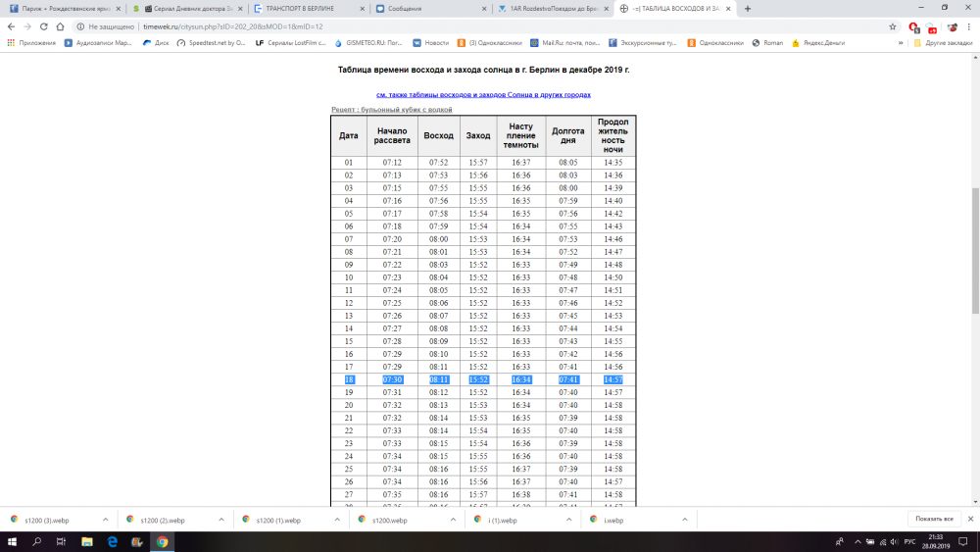Viewport: 980px width, 552px height.
Task: Open the Одноклассники bookmark
Action: point(721,43)
